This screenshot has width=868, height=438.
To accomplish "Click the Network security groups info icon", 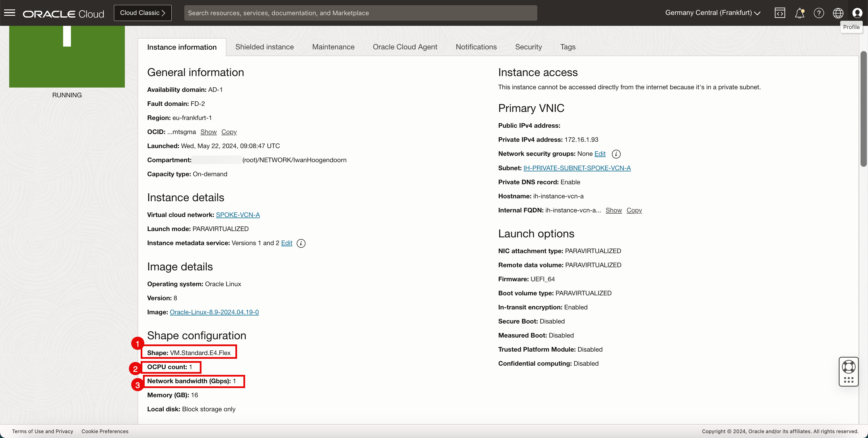I will (616, 154).
